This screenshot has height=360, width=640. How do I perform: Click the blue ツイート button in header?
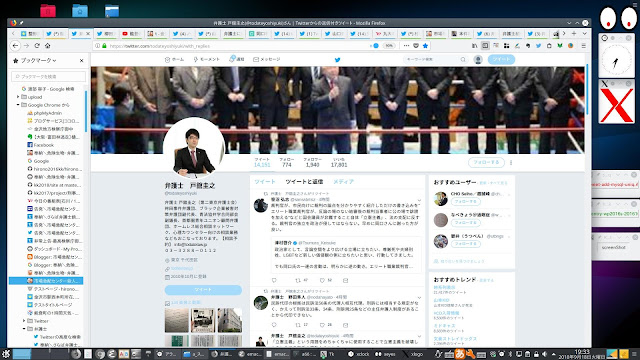pos(501,59)
